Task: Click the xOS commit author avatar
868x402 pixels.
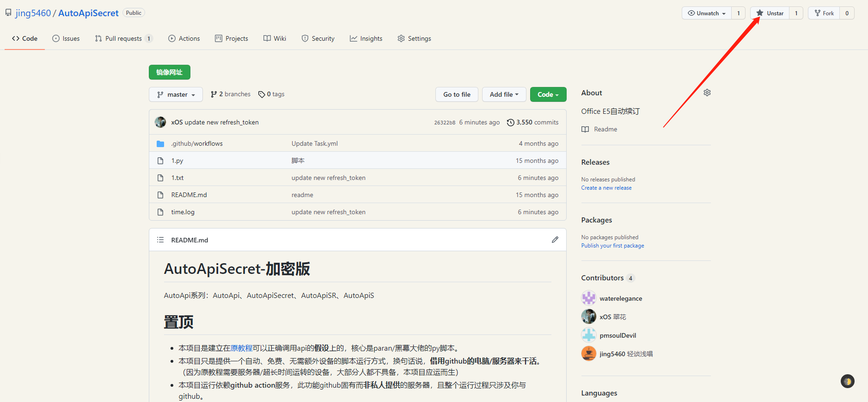Action: (x=160, y=122)
